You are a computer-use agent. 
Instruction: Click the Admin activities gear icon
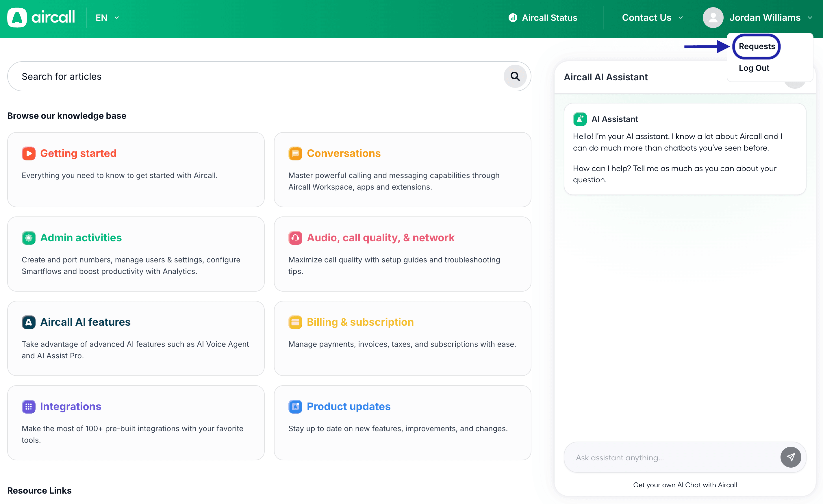tap(29, 238)
